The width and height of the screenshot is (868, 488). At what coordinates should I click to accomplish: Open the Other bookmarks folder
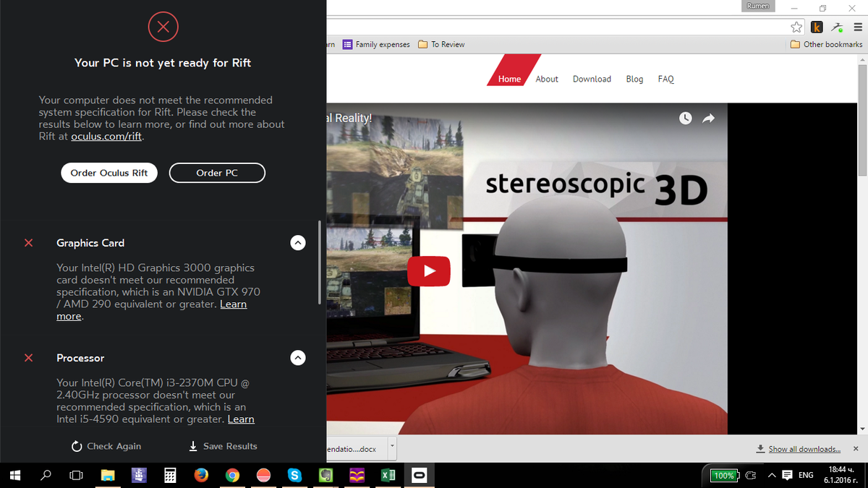coord(826,44)
